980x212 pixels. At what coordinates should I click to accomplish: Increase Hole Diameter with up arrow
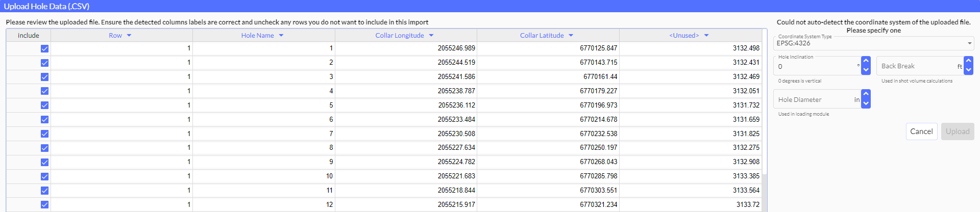coord(866,94)
